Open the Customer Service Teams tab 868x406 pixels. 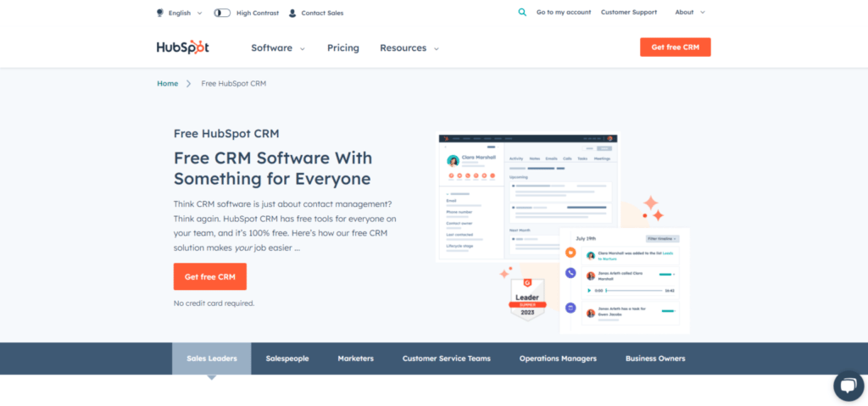click(446, 359)
